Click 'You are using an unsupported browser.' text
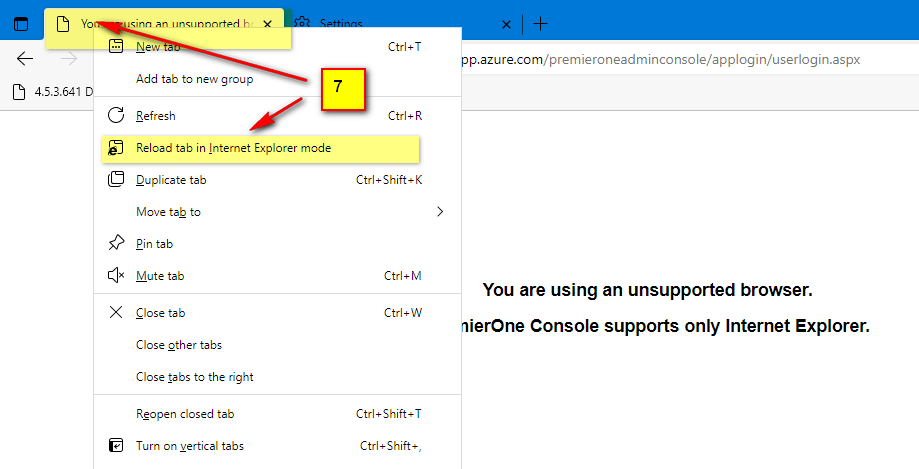This screenshot has width=919, height=469. [648, 290]
